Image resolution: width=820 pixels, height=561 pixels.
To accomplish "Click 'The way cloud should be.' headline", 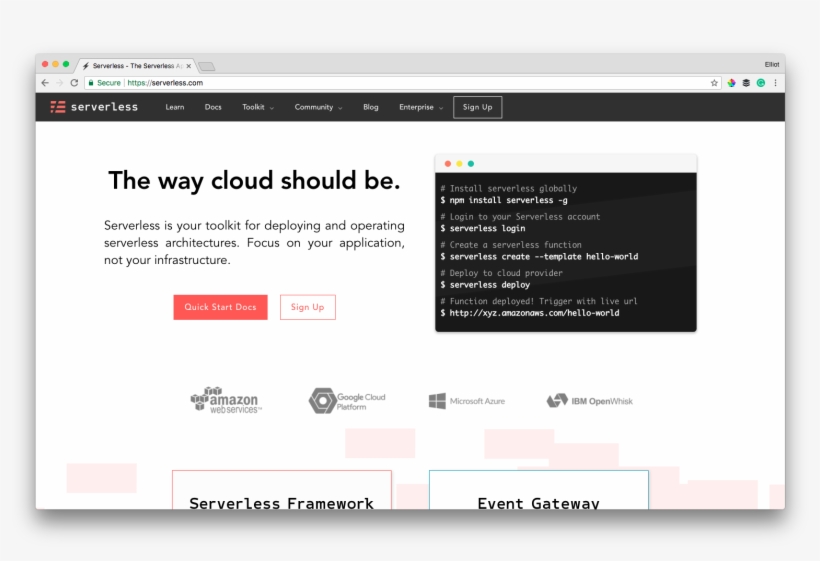I will pyautogui.click(x=254, y=181).
